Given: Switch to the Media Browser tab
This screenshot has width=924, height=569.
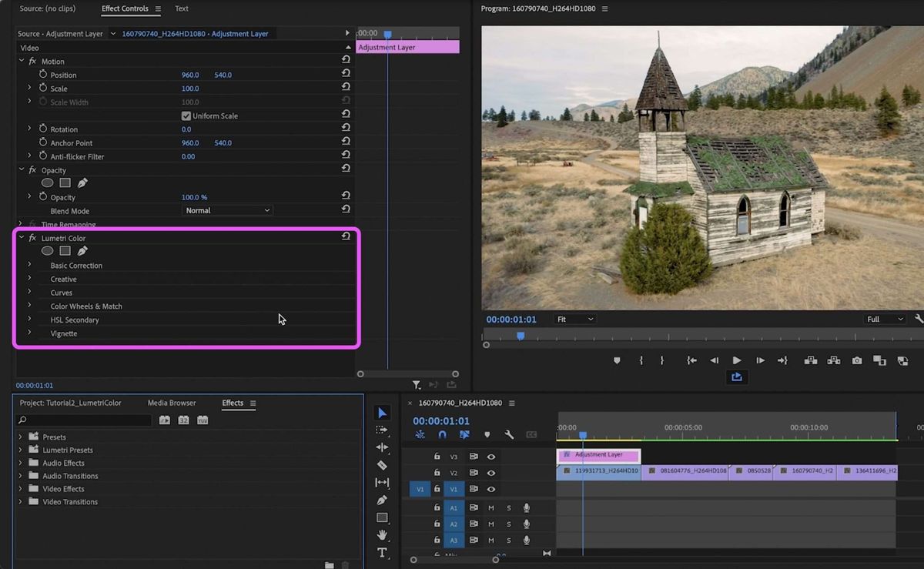Looking at the screenshot, I should point(172,403).
